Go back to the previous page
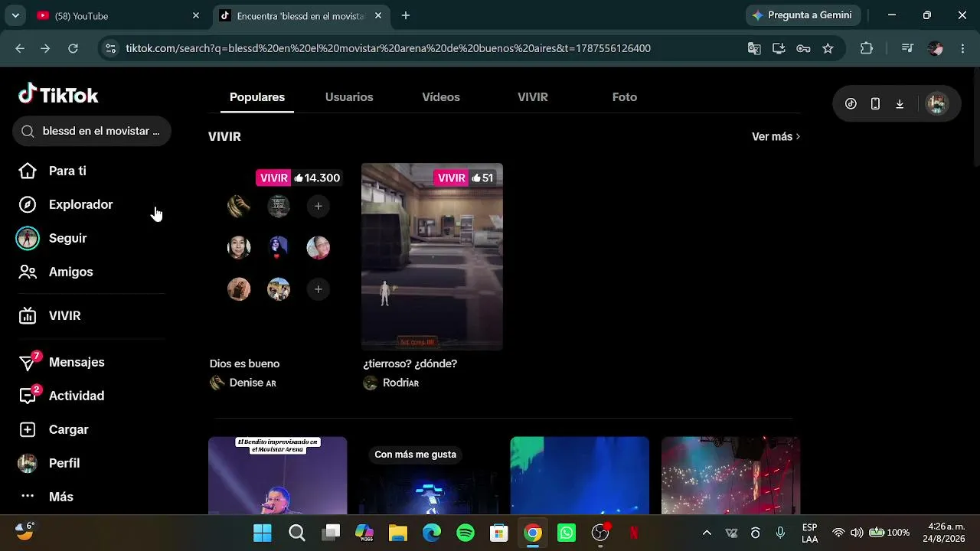 [x=20, y=48]
